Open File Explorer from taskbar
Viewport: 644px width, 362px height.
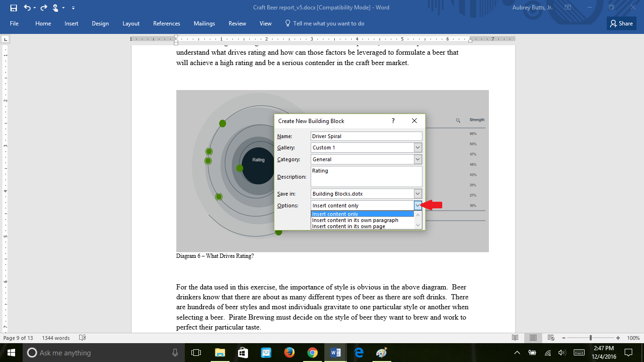tap(220, 353)
